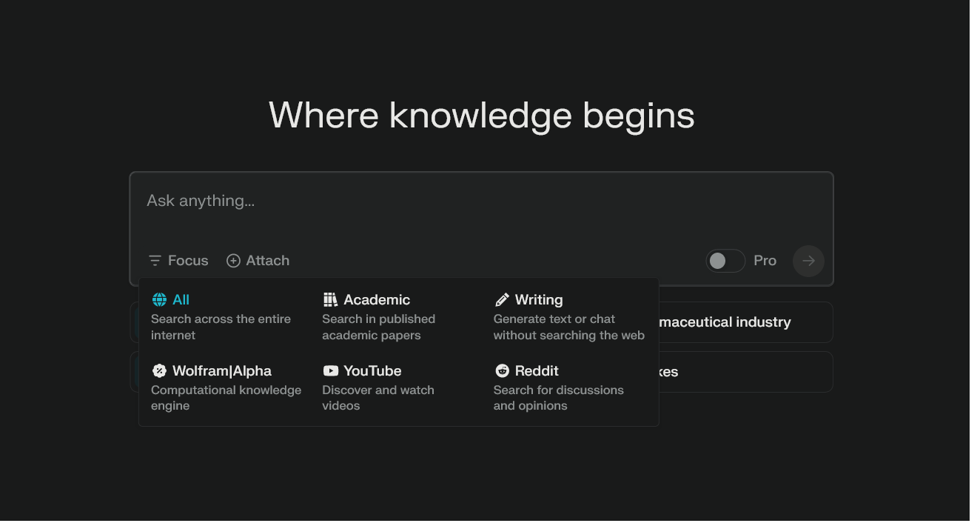This screenshot has width=980, height=526.
Task: Click the Wolfram|Alpha badge icon
Action: point(159,371)
